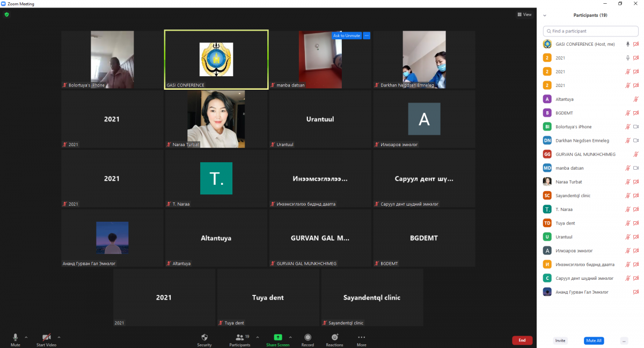Image resolution: width=644 pixels, height=348 pixels.
Task: Click the Invite button
Action: point(560,340)
